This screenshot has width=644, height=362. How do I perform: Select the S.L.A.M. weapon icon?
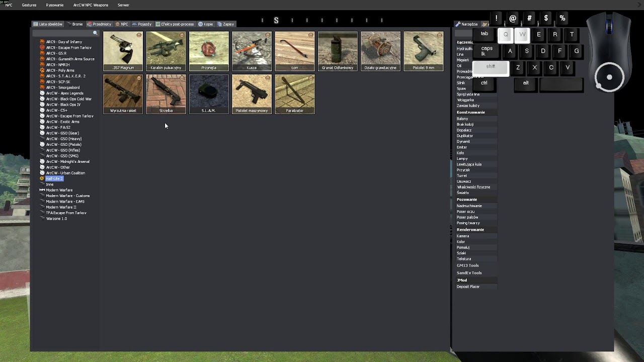tap(209, 94)
